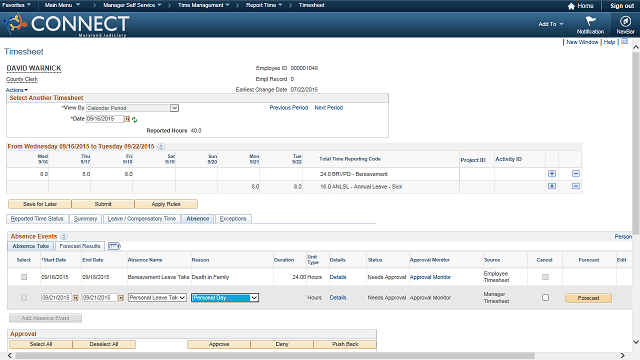Click the vertical scrollbar down arrow
The image size is (640, 360).
pyautogui.click(x=636, y=342)
